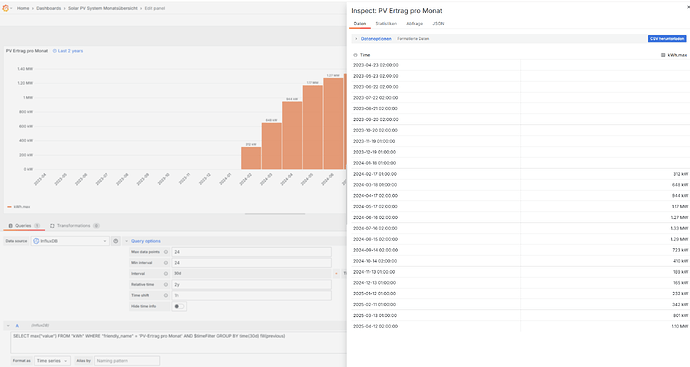This screenshot has height=367, width=690.
Task: Click the Alias by naming pattern field
Action: click(x=127, y=361)
